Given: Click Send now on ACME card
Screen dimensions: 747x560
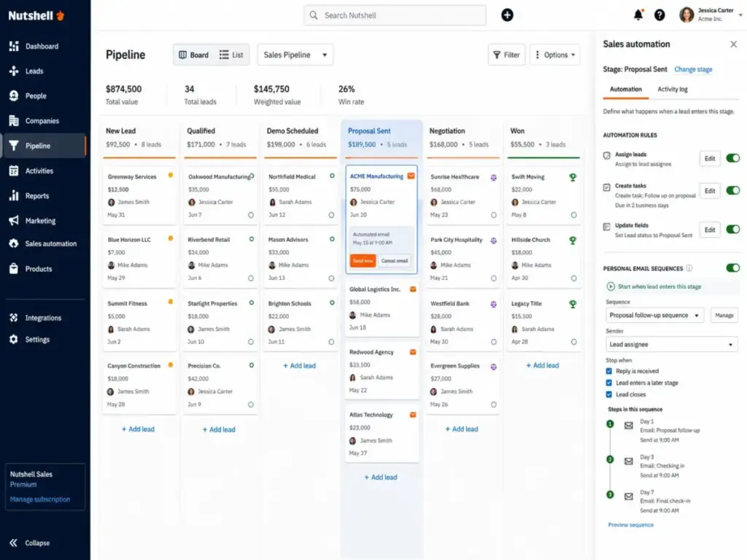Looking at the screenshot, I should (363, 260).
